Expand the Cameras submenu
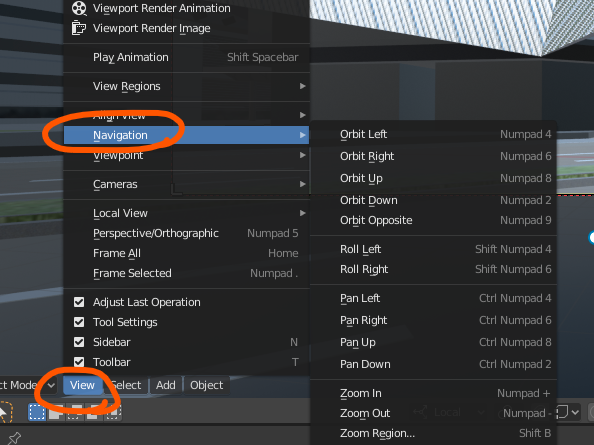Viewport: 594px width, 445px height. (186, 184)
